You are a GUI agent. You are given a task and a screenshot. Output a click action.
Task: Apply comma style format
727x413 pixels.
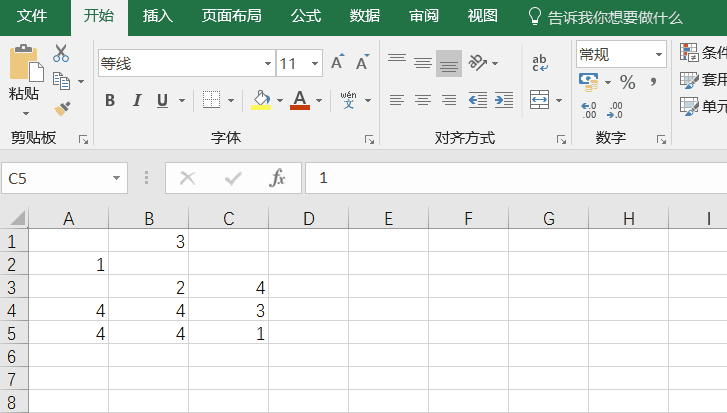click(x=653, y=83)
